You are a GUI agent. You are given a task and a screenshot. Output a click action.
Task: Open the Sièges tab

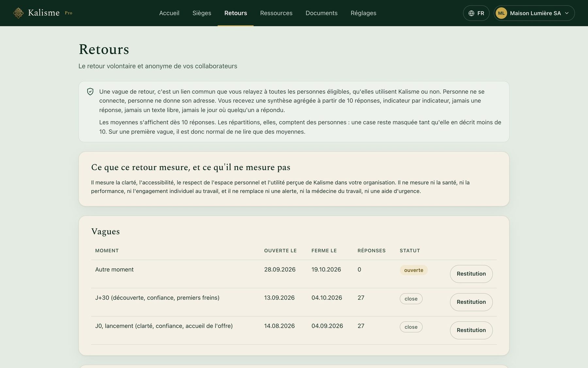tap(202, 13)
